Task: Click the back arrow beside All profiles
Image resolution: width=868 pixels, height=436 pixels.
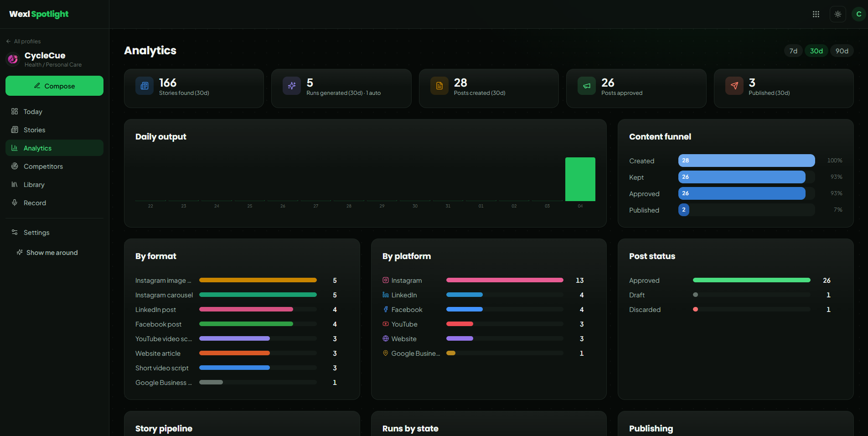Action: 8,41
